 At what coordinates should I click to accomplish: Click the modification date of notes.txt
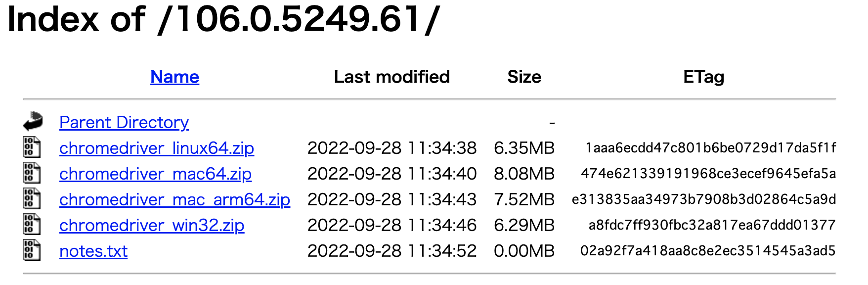[x=392, y=251]
